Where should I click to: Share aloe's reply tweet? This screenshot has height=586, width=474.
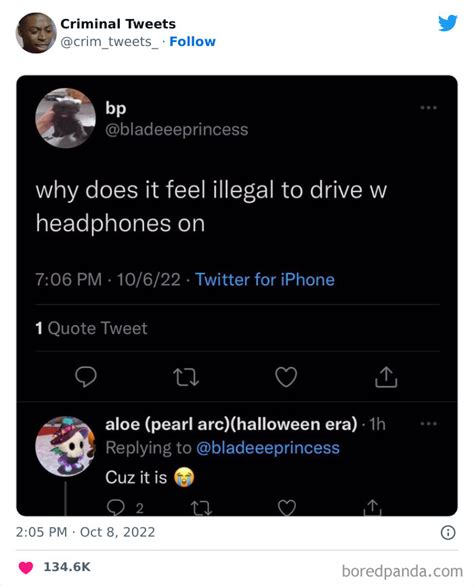pos(372,507)
